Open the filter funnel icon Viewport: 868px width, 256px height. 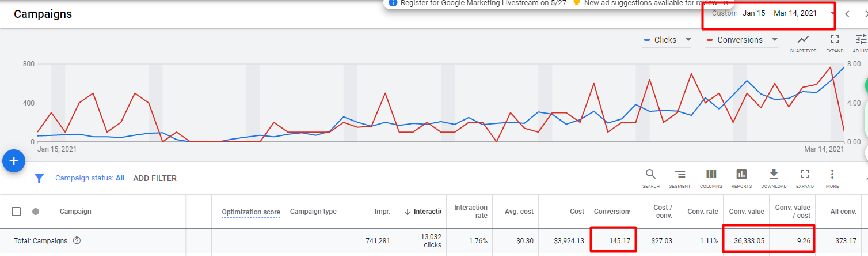tap(39, 178)
